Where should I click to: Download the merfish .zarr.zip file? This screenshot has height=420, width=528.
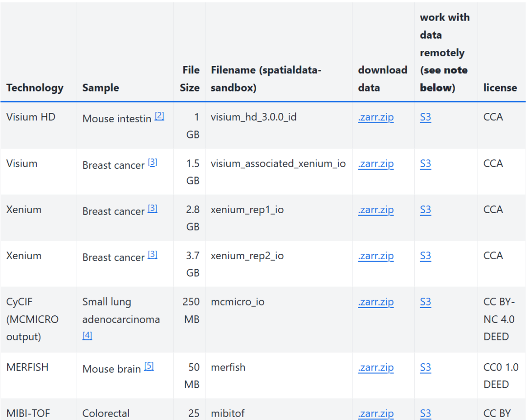tap(375, 367)
